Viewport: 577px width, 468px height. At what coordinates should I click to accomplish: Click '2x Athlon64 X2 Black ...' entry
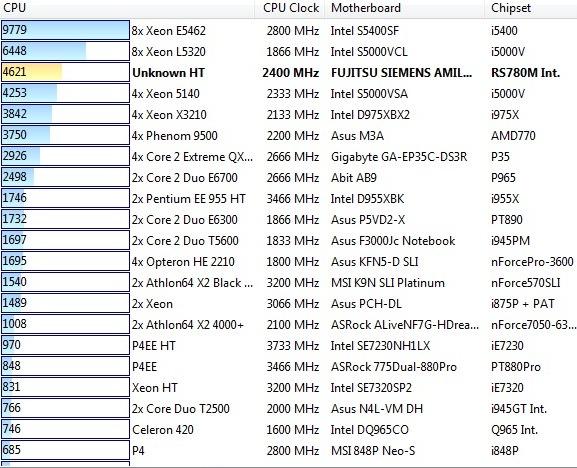coord(192,282)
